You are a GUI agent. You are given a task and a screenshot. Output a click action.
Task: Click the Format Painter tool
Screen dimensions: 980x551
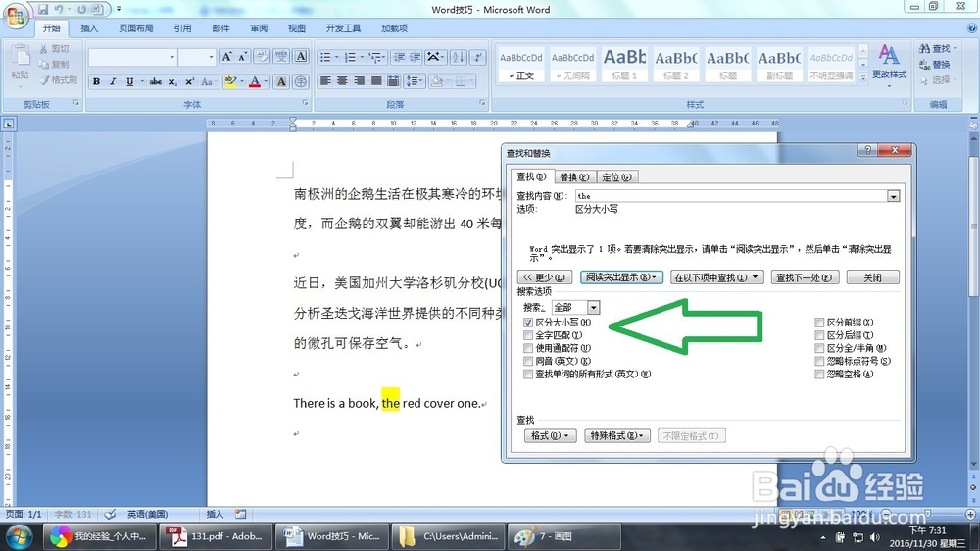point(58,80)
